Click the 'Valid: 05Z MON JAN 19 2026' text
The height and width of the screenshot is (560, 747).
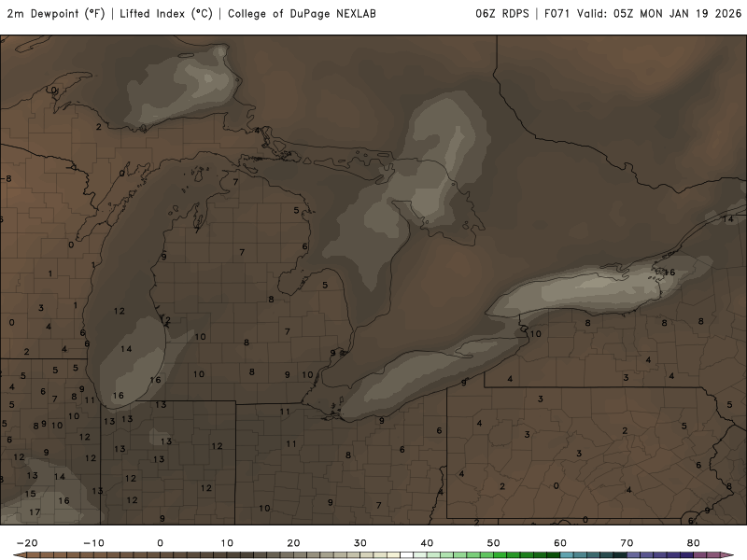point(659,14)
